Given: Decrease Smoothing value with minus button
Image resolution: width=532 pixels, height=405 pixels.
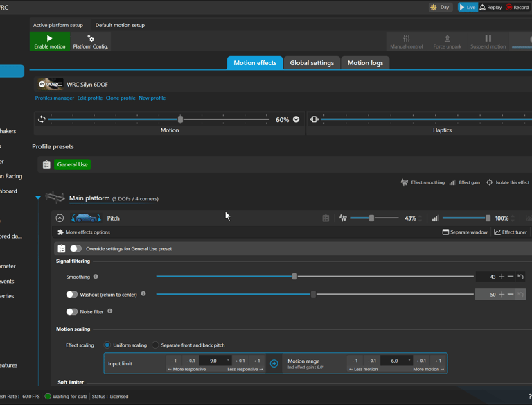Looking at the screenshot, I should click(511, 277).
